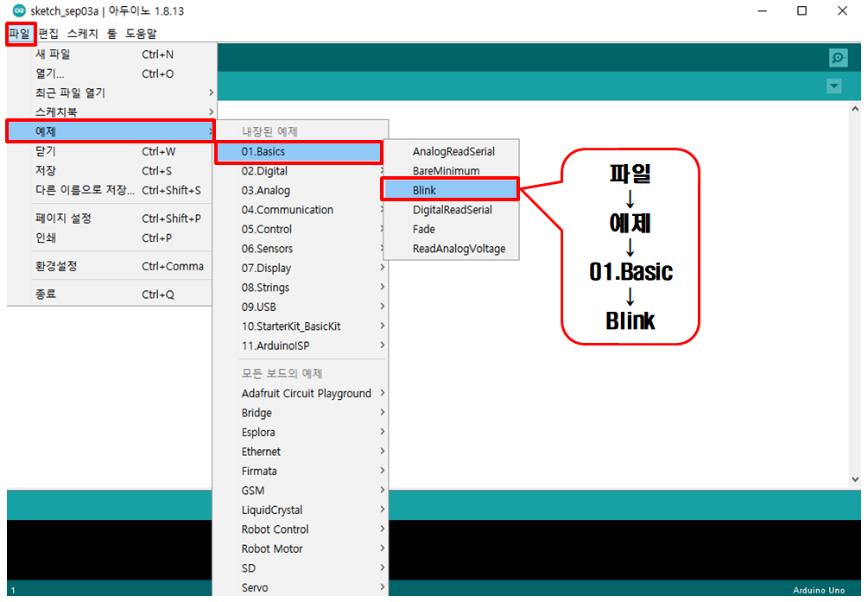Select 저장 menu entry
The height and width of the screenshot is (602, 868).
click(111, 170)
